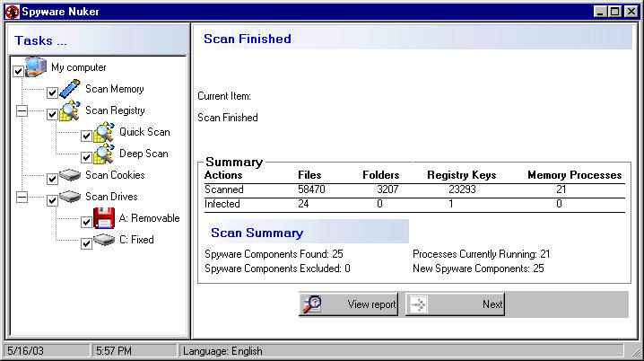Uncheck the C: Fixed checkbox

tap(86, 243)
